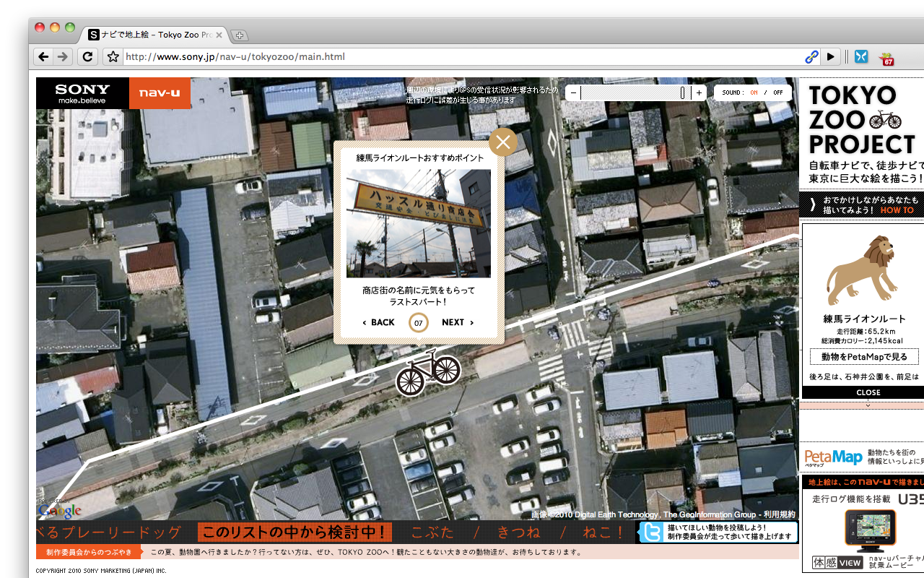
Task: Click the address bar URL field
Action: (x=462, y=56)
